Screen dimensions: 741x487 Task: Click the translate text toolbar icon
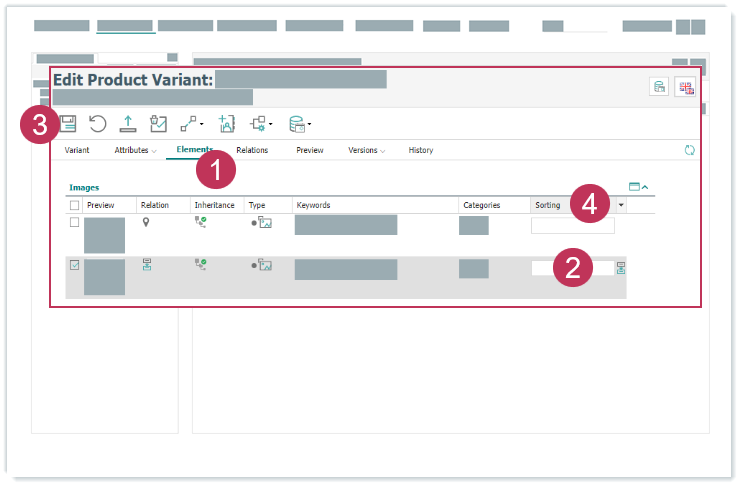pyautogui.click(x=225, y=124)
